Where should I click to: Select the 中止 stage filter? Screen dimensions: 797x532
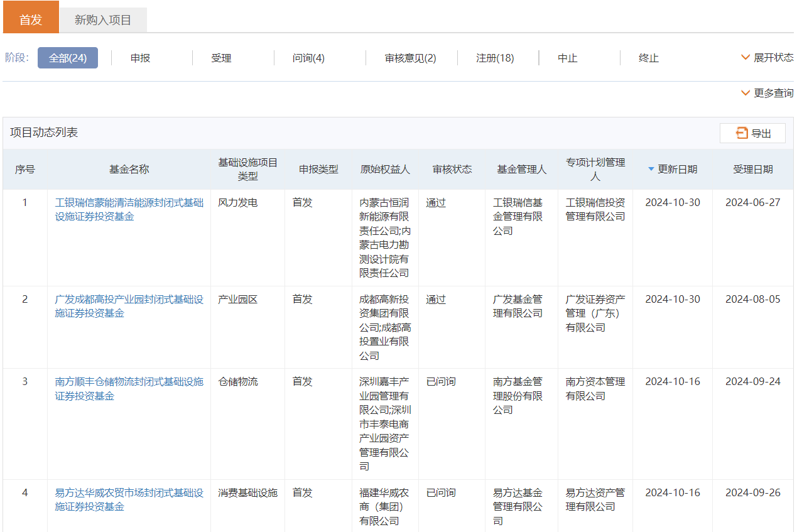[x=567, y=58]
